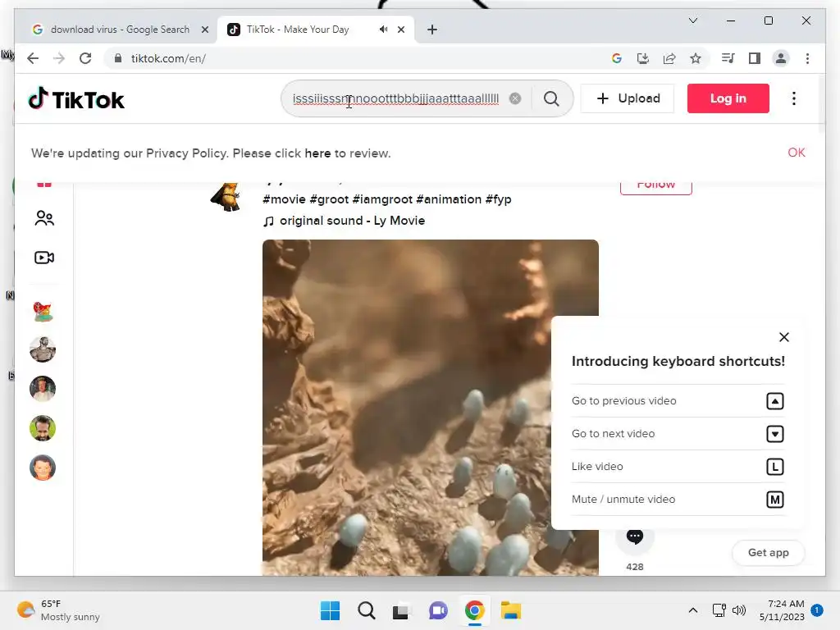Click the Mute / unmute M key icon

[x=774, y=500]
